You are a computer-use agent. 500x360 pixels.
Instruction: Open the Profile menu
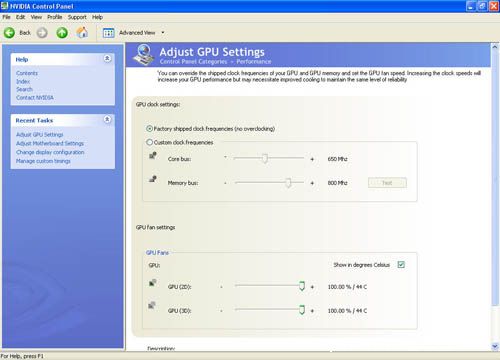tap(55, 17)
